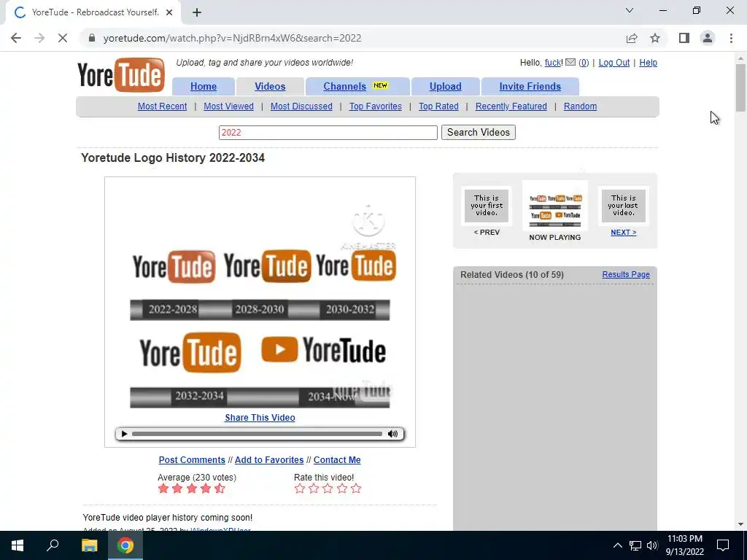Open the Channels tab
Image resolution: width=747 pixels, height=560 pixels.
357,86
